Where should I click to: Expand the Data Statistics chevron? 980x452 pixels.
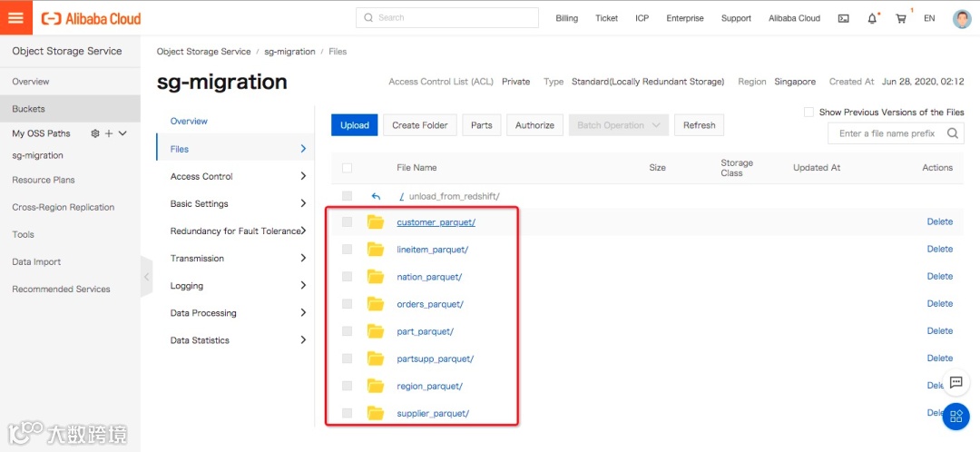303,340
